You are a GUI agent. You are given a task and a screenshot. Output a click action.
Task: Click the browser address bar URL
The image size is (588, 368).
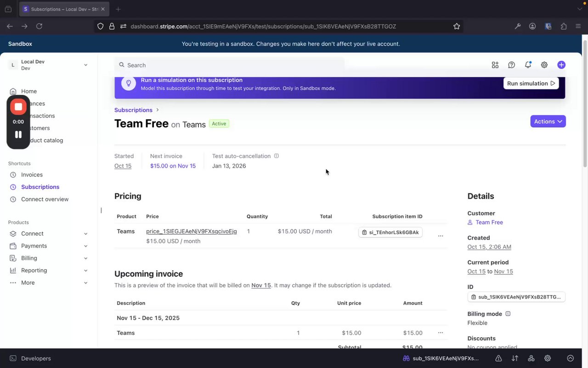click(263, 26)
